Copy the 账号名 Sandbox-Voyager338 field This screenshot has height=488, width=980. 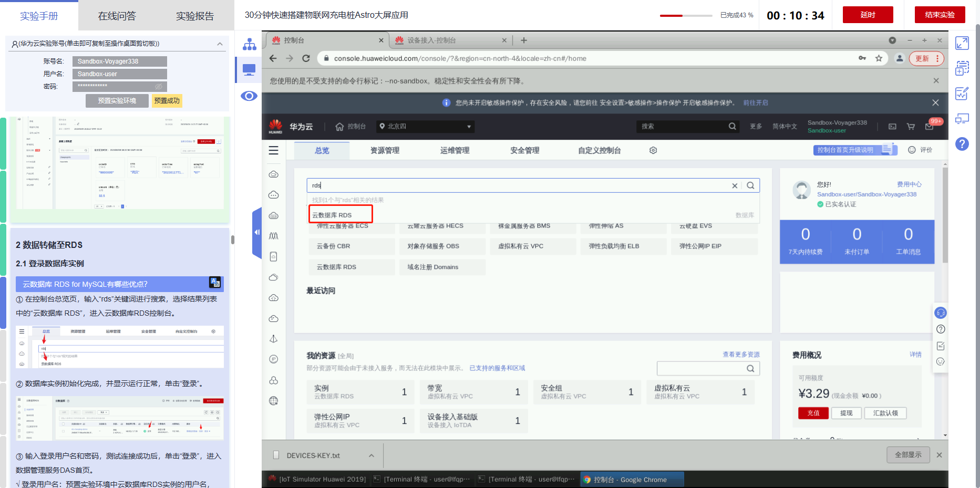click(x=120, y=61)
